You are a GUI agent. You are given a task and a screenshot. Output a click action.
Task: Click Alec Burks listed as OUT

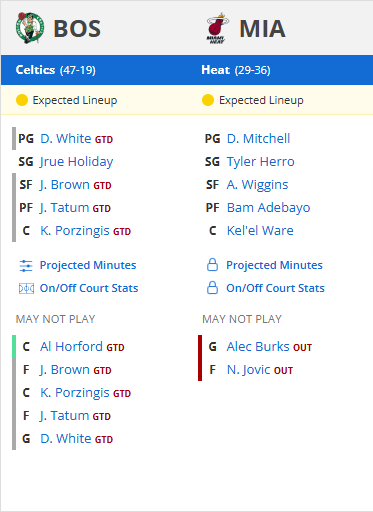pos(258,347)
